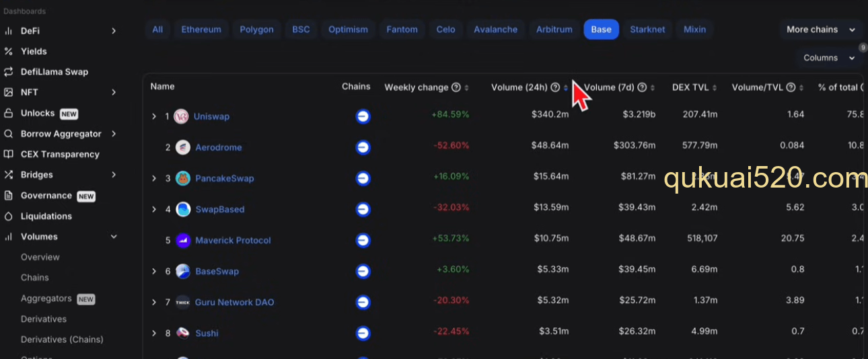Open Aggregators in sidebar
The width and height of the screenshot is (868, 359).
point(46,298)
